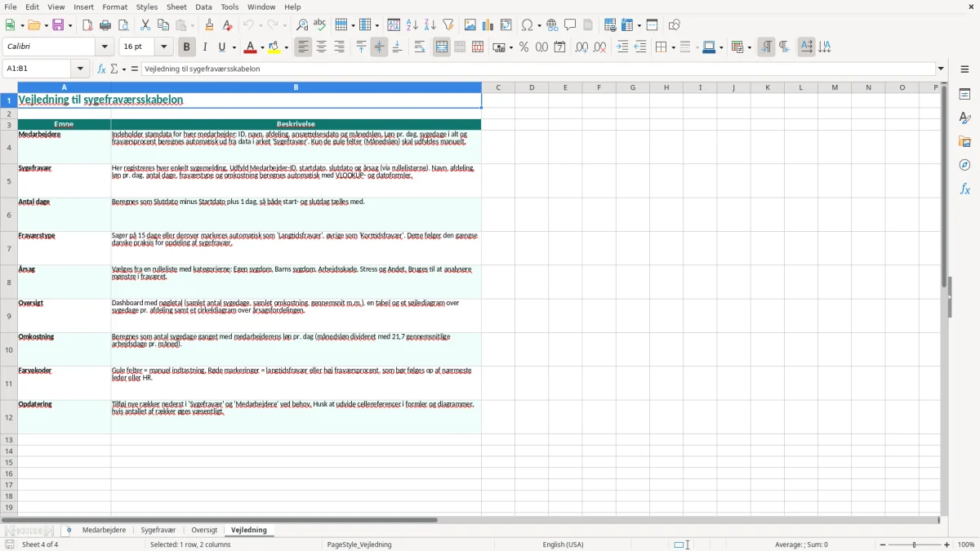Insert a hyperlink
This screenshot has height=551, width=980.
(552, 25)
